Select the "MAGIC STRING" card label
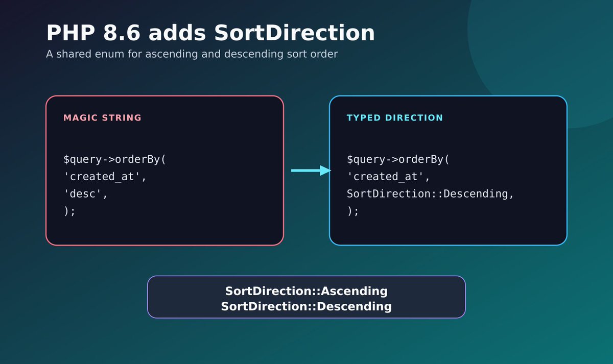This screenshot has height=364, width=613. point(102,118)
